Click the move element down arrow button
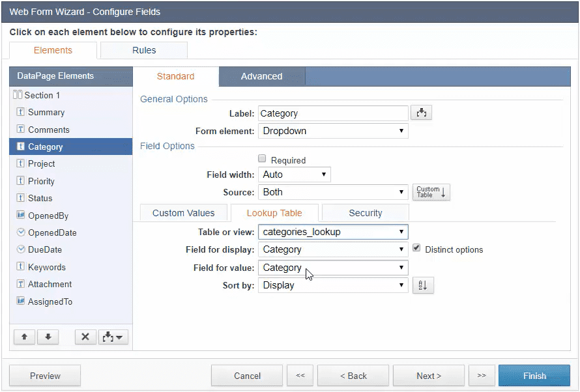 [x=48, y=337]
